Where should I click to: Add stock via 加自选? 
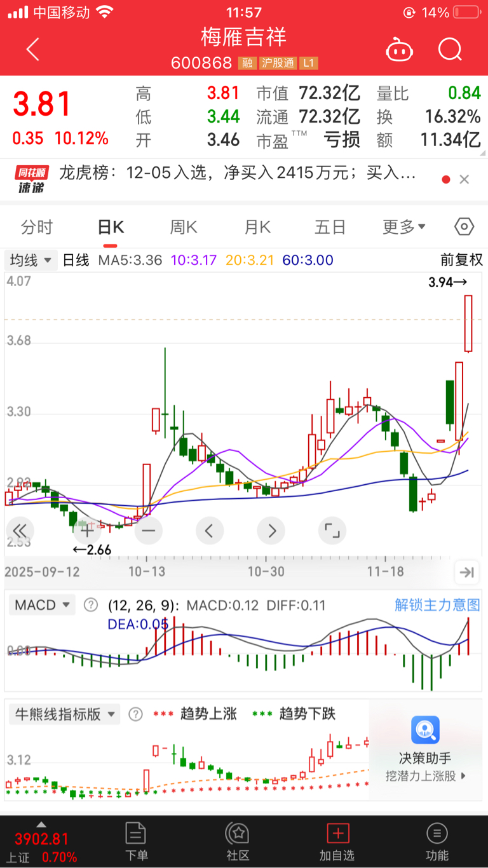(x=337, y=841)
